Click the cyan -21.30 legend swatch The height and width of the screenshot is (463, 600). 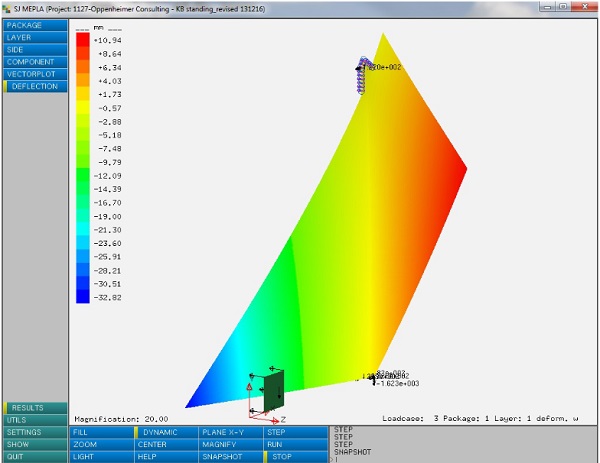[x=83, y=230]
